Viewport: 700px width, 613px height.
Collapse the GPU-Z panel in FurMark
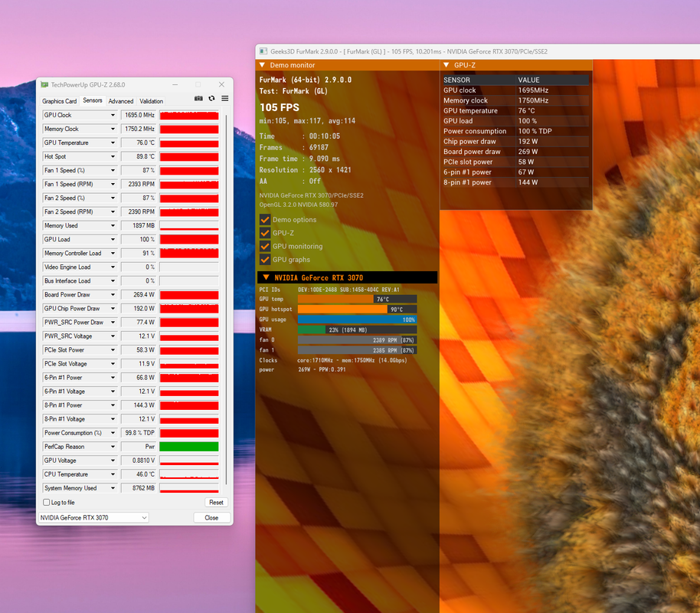pos(446,65)
